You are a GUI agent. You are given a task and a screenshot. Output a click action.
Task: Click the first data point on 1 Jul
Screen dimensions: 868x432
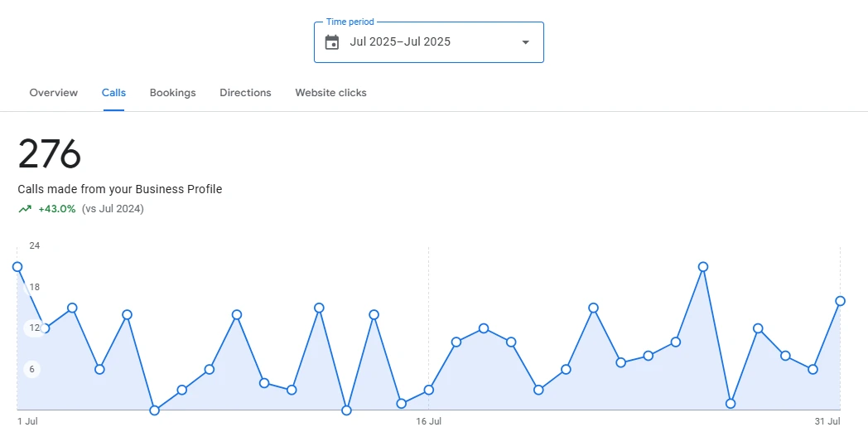tap(17, 267)
